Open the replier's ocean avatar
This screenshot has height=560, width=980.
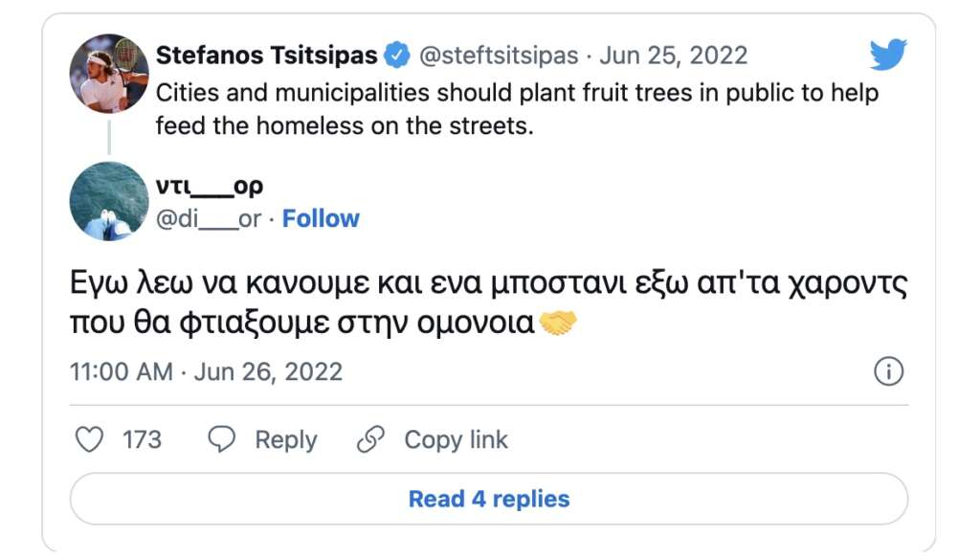pyautogui.click(x=109, y=200)
